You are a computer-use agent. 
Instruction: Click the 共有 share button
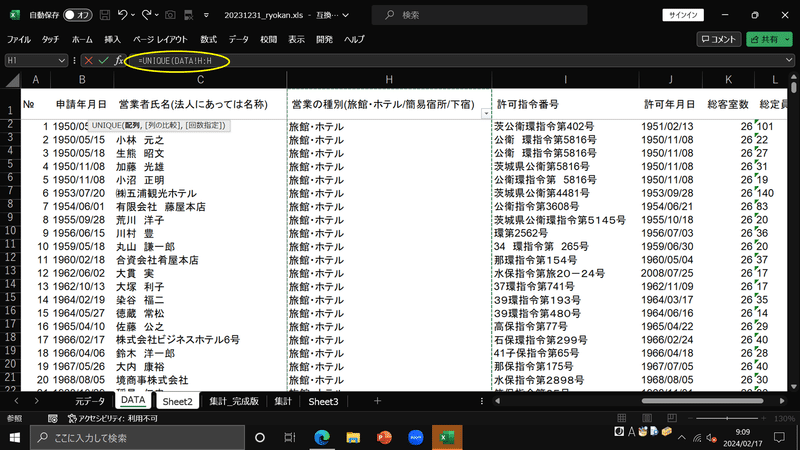coord(765,39)
